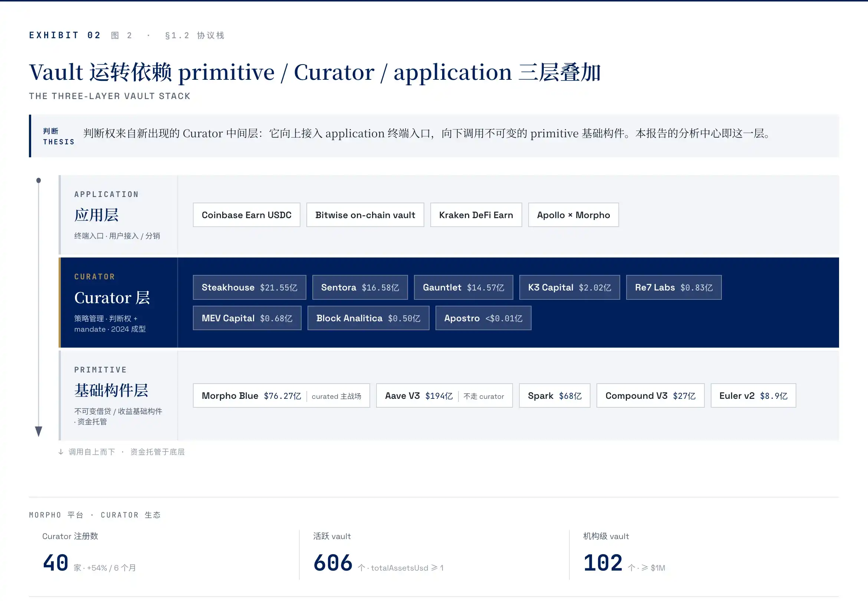Click the 家 · +54% / 6 个月 note

click(105, 568)
